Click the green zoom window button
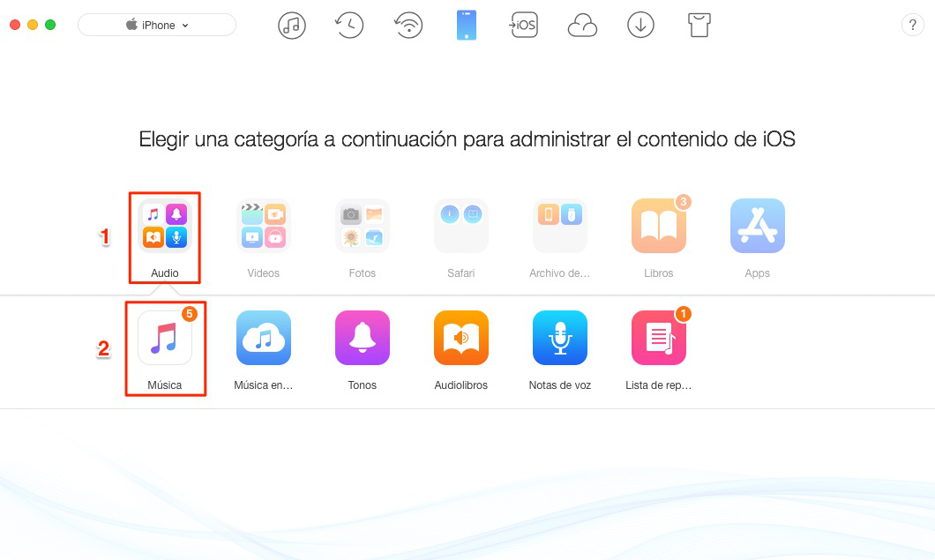 coord(50,25)
